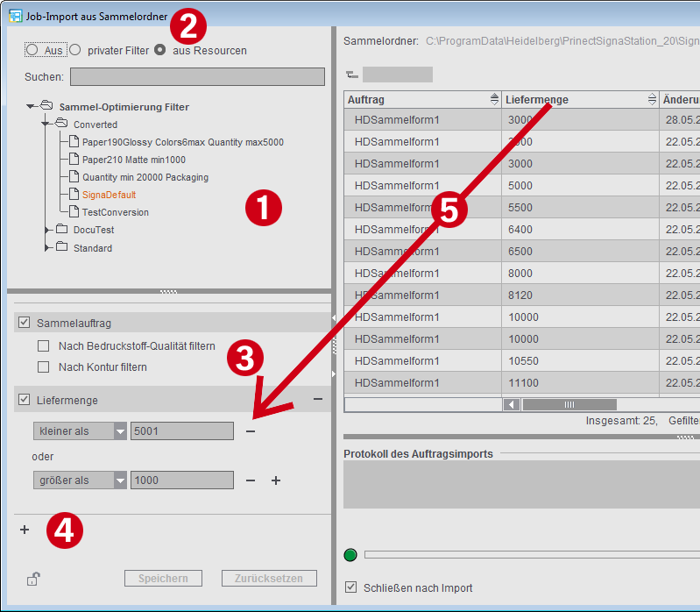The image size is (700, 612).
Task: Click the import progress bar
Action: pyautogui.click(x=532, y=554)
